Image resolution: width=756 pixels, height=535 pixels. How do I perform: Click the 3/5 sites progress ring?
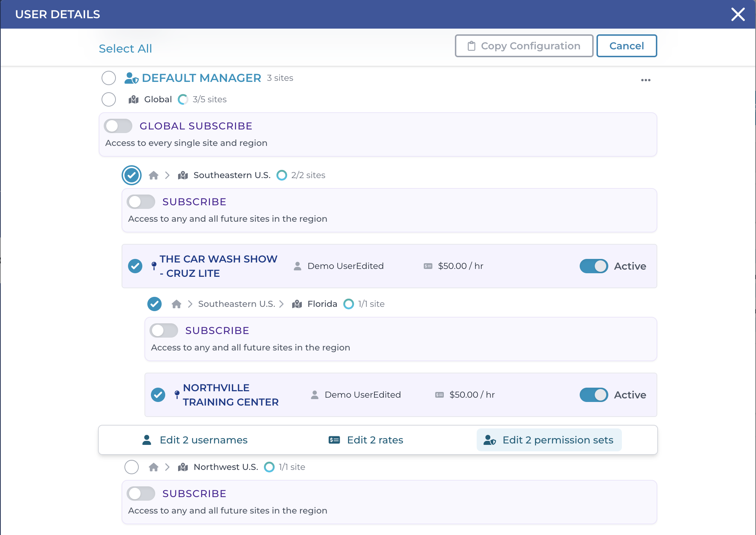point(183,99)
